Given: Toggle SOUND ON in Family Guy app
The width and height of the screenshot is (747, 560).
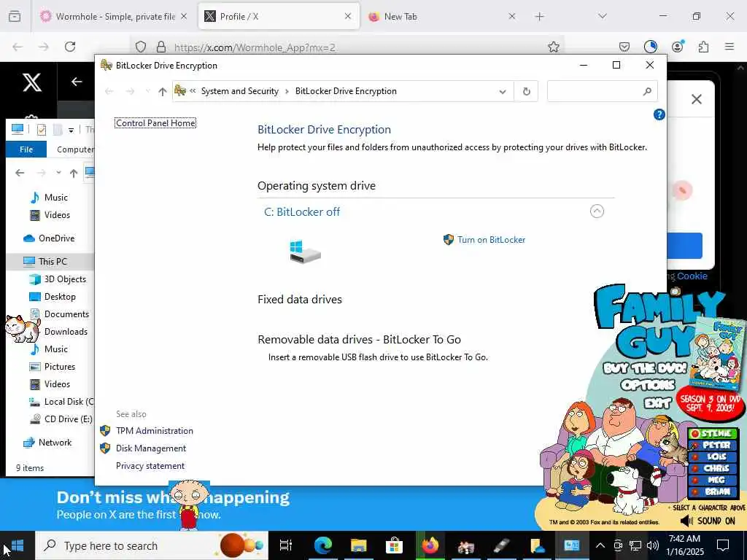Looking at the screenshot, I should (x=707, y=521).
